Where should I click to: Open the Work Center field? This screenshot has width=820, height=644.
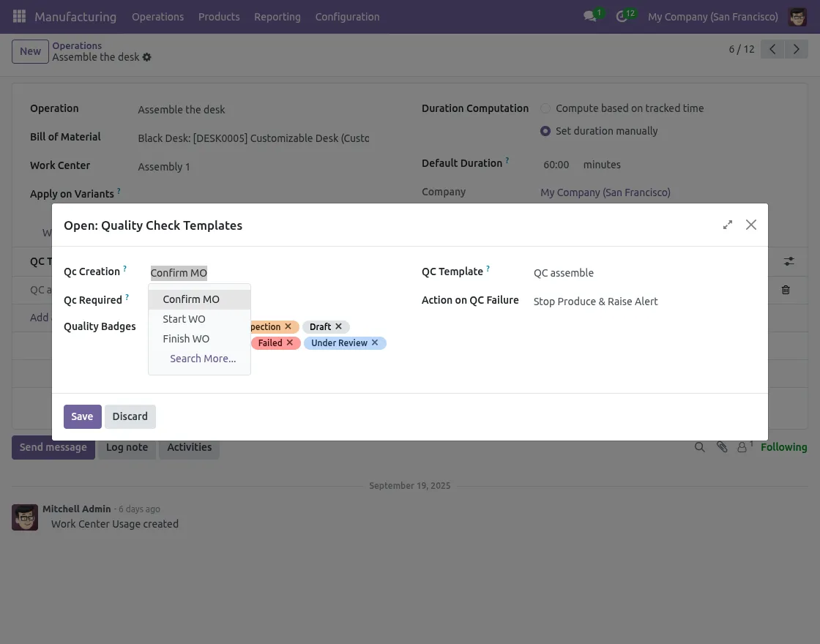click(253, 167)
